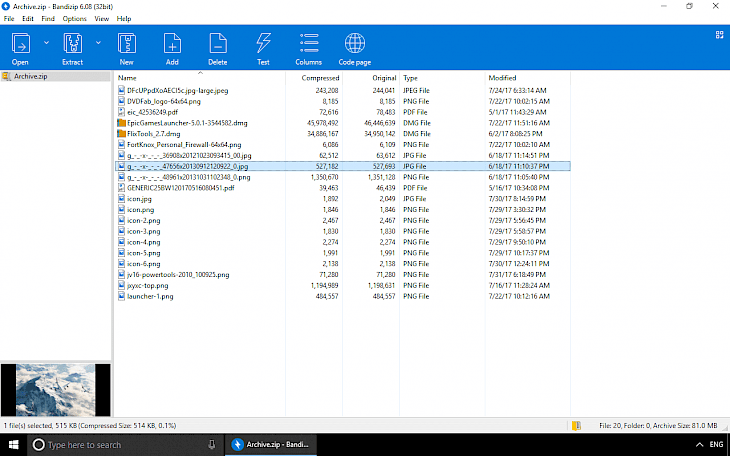Open the View menu

point(101,19)
